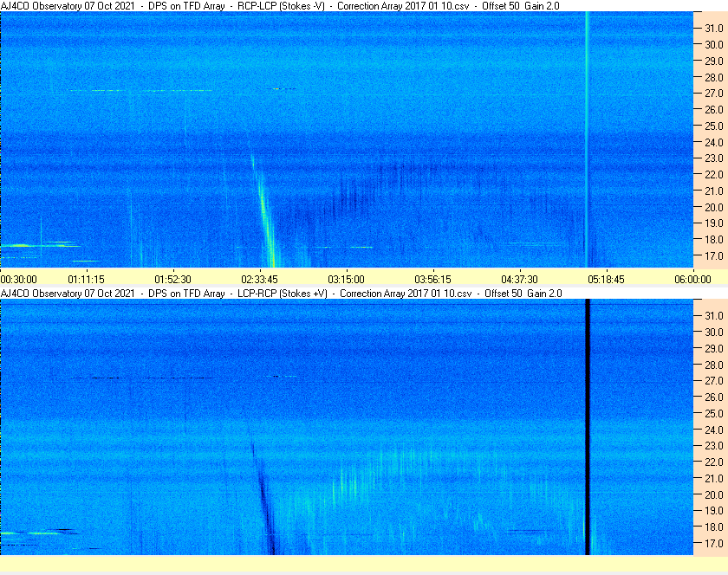Select the 02:33:45 time axis label
Viewport: 728px width, 575px height.
pos(259,280)
